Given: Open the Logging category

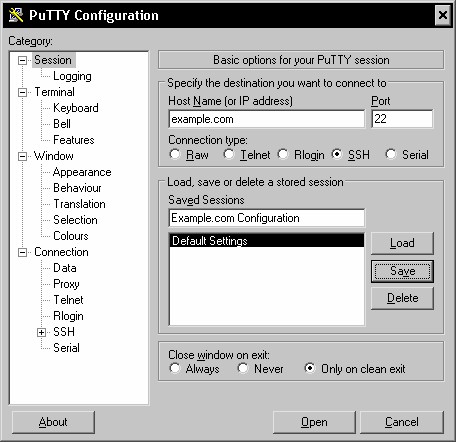Looking at the screenshot, I should [72, 76].
